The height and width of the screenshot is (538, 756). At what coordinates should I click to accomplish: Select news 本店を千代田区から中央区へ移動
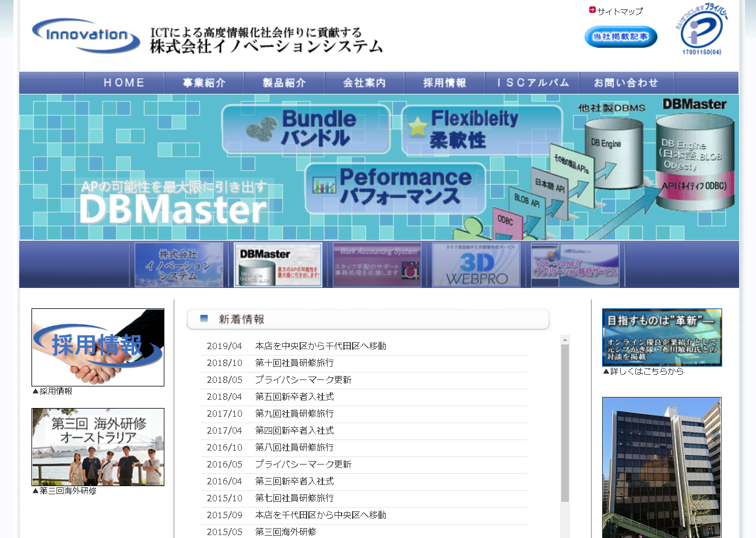click(x=321, y=515)
